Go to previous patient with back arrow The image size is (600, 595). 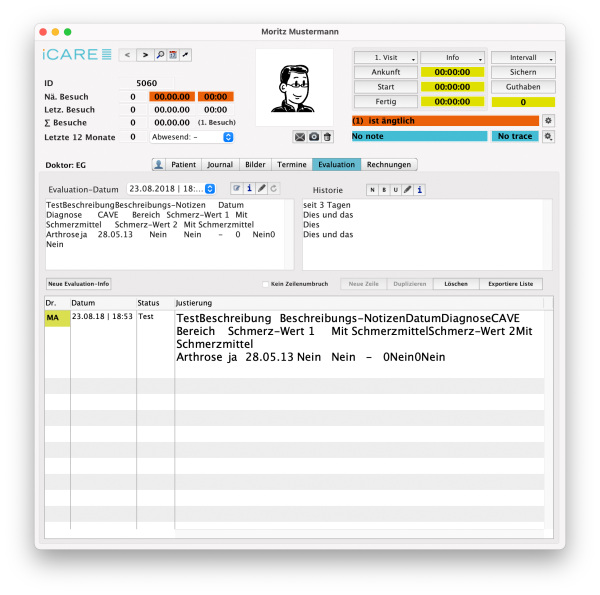tap(127, 55)
